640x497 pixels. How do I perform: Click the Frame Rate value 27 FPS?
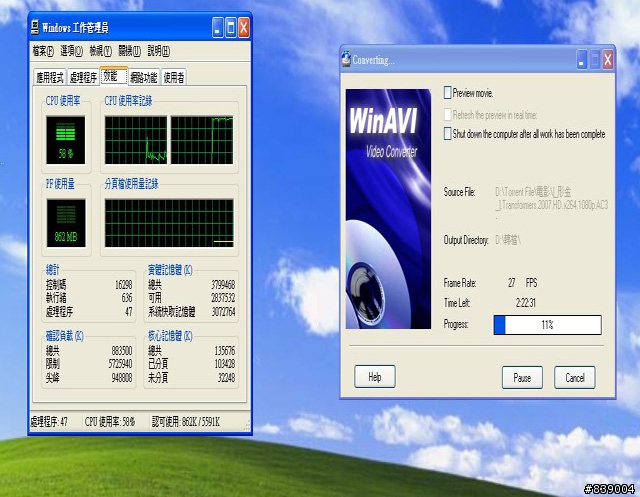522,283
